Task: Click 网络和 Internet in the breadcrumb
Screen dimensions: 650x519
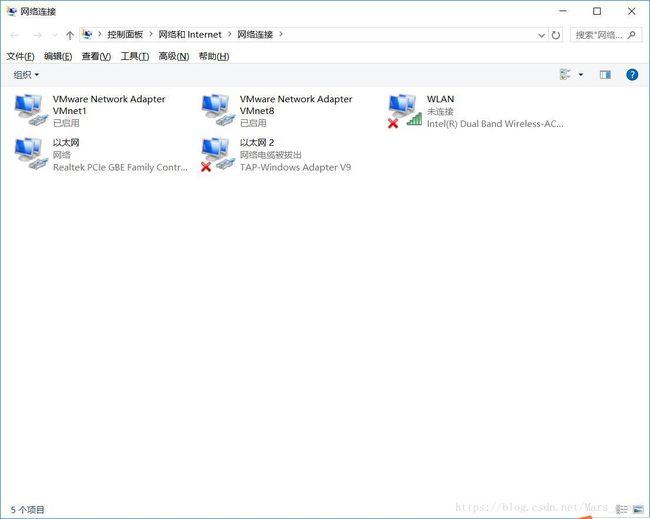Action: (x=190, y=34)
